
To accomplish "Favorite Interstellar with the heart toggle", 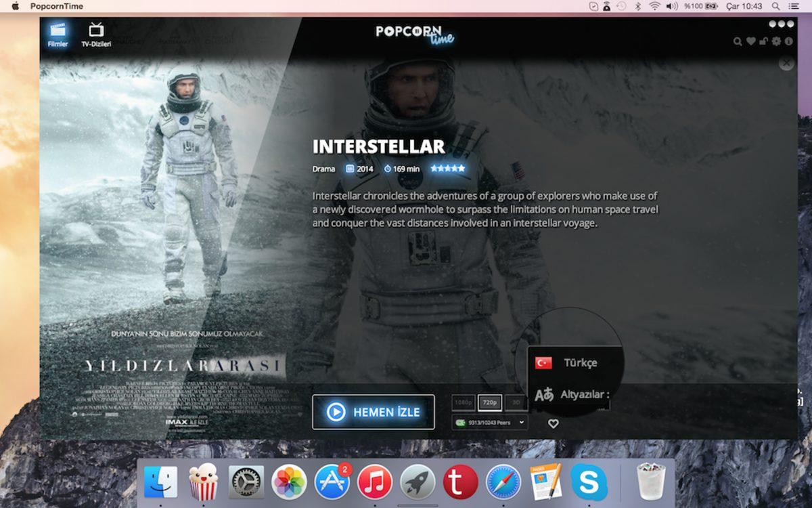I will click(x=554, y=423).
